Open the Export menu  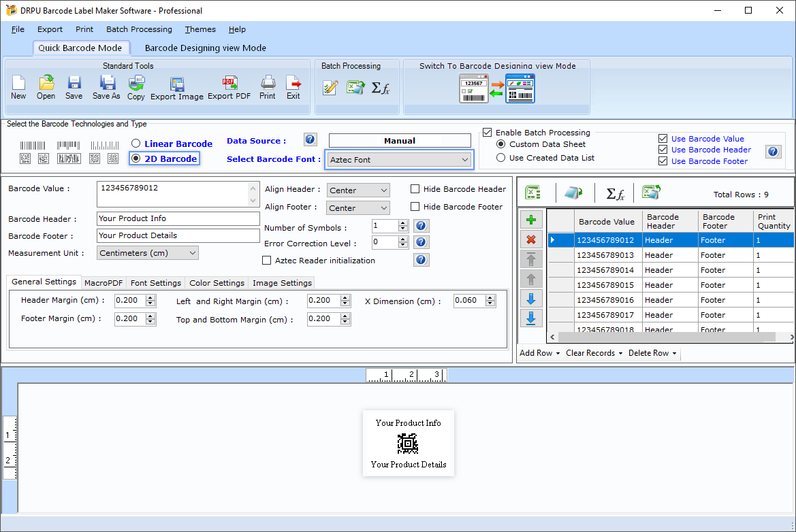pos(50,29)
